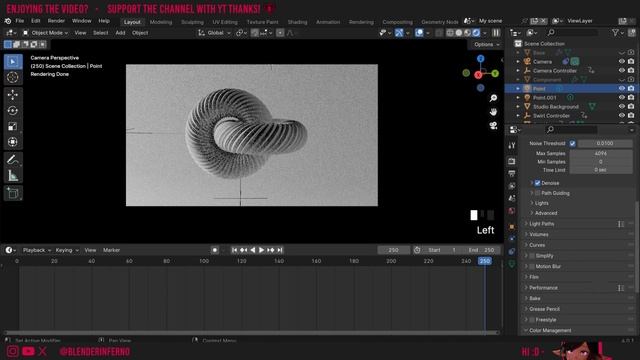Switch to the Geometry Nodes workspace tab

point(440,22)
